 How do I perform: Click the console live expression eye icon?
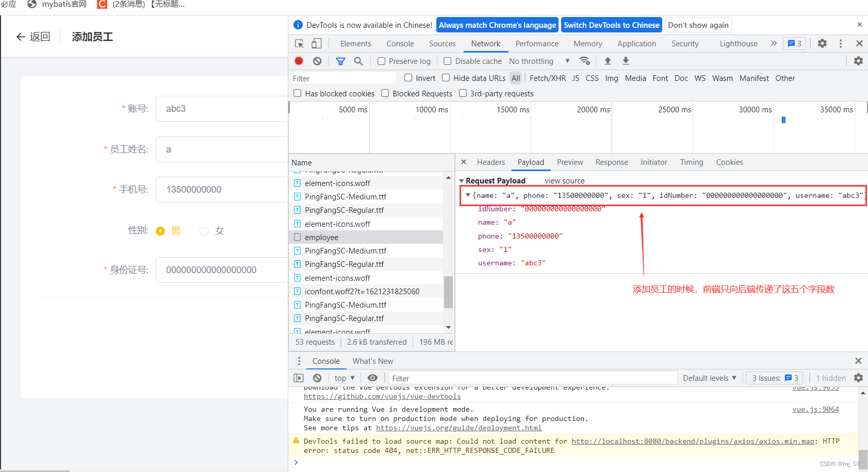(x=372, y=378)
